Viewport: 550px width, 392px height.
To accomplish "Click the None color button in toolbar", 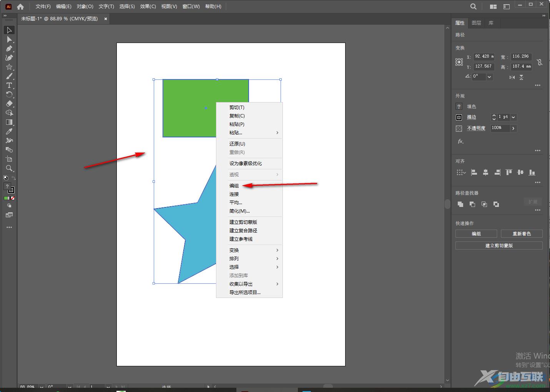I will [x=13, y=198].
